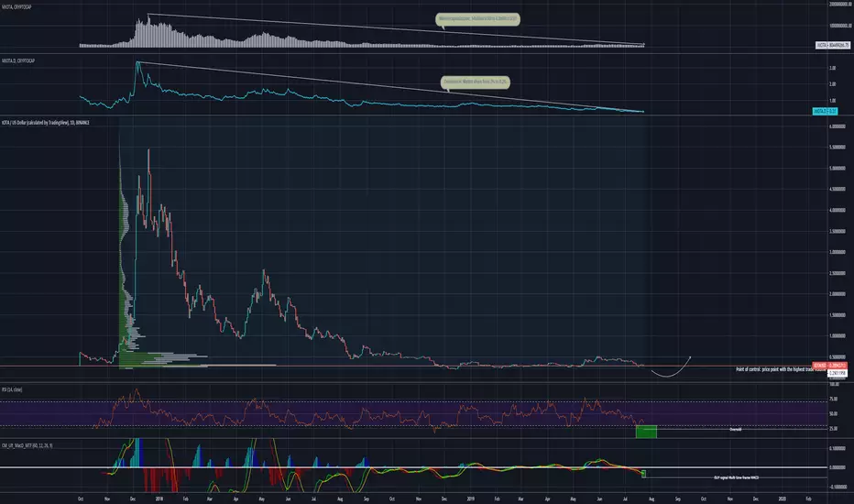The height and width of the screenshot is (504, 854).
Task: Select the market cap pane downward trendline
Action: pyautogui.click(x=396, y=29)
